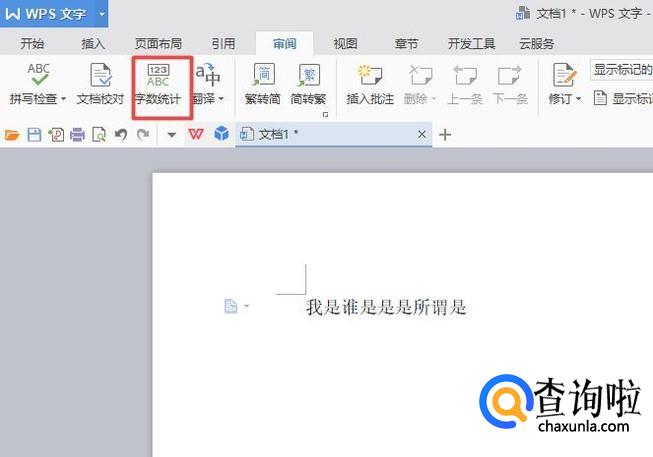Open the 拼写检查 dropdown arrow

[x=63, y=100]
